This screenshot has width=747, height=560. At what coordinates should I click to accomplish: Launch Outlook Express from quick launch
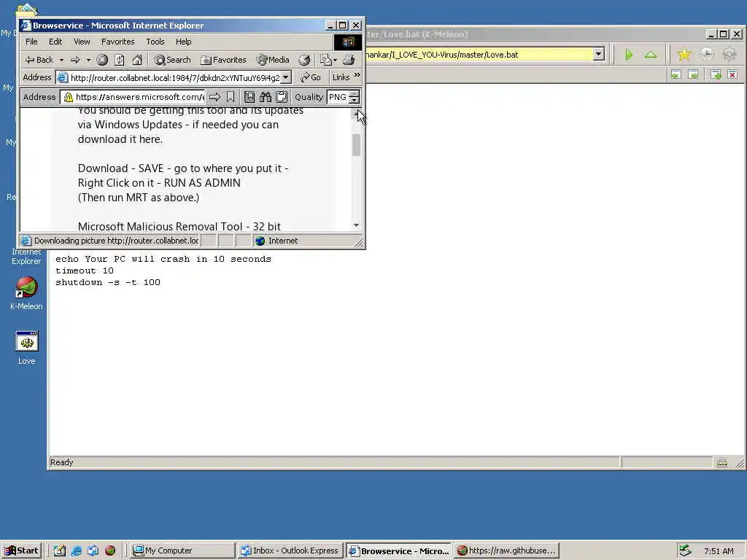[x=93, y=551]
